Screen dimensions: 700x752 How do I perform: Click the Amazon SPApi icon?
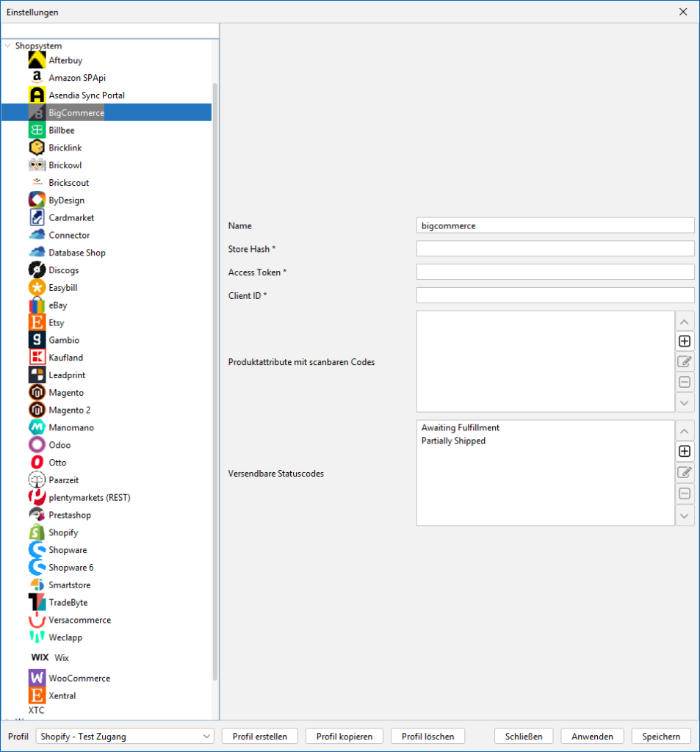(x=37, y=78)
